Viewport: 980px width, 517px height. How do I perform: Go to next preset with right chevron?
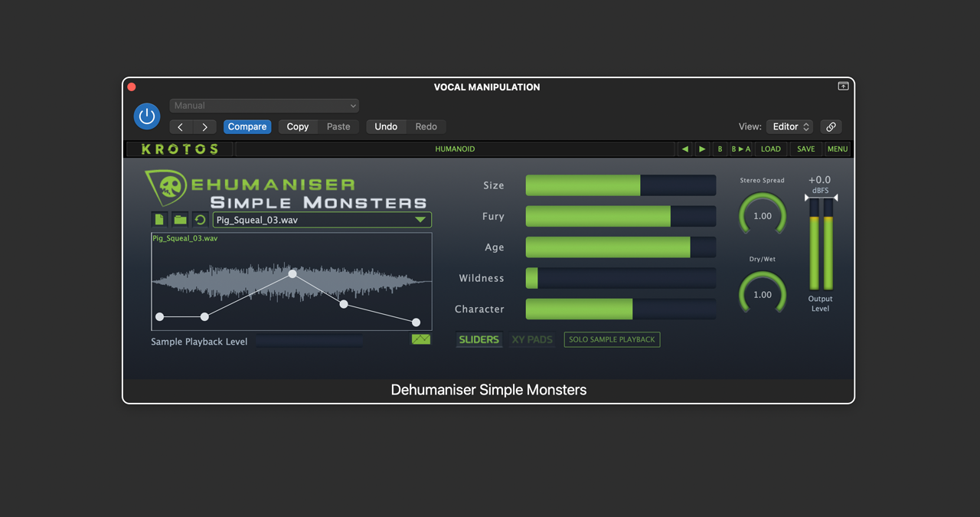coord(204,127)
